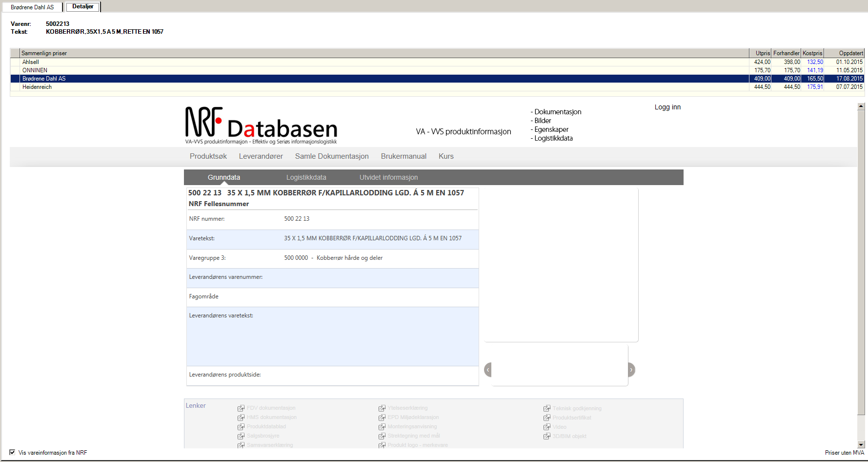Click Ahlsell's Forhandler price 398,00
Image resolution: width=868 pixels, height=462 pixels.
792,62
